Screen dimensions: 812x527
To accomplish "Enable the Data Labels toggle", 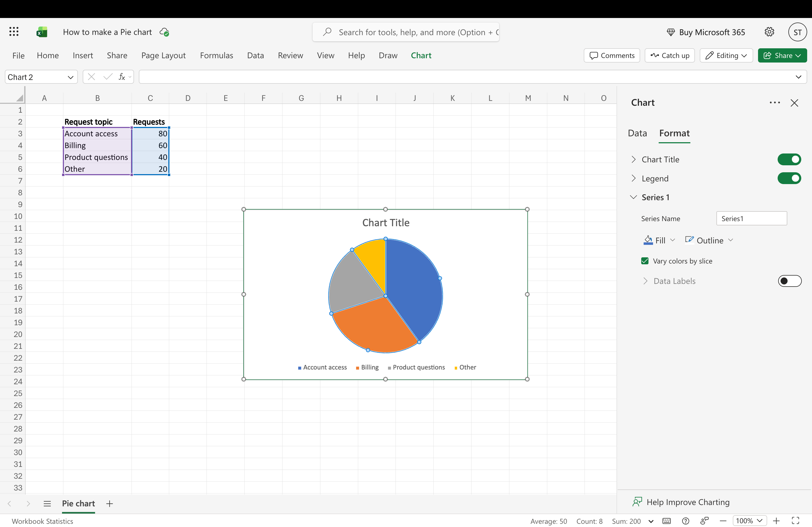I will [789, 281].
